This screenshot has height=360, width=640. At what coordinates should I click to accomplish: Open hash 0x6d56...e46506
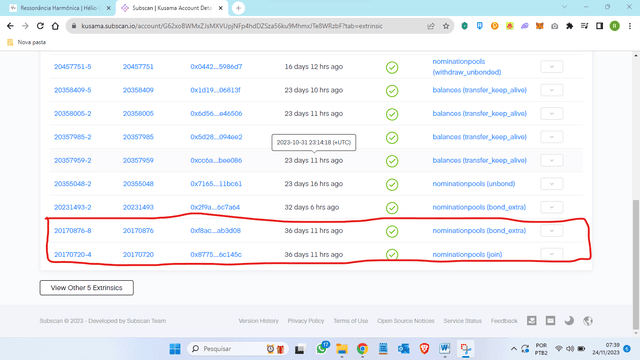point(216,113)
